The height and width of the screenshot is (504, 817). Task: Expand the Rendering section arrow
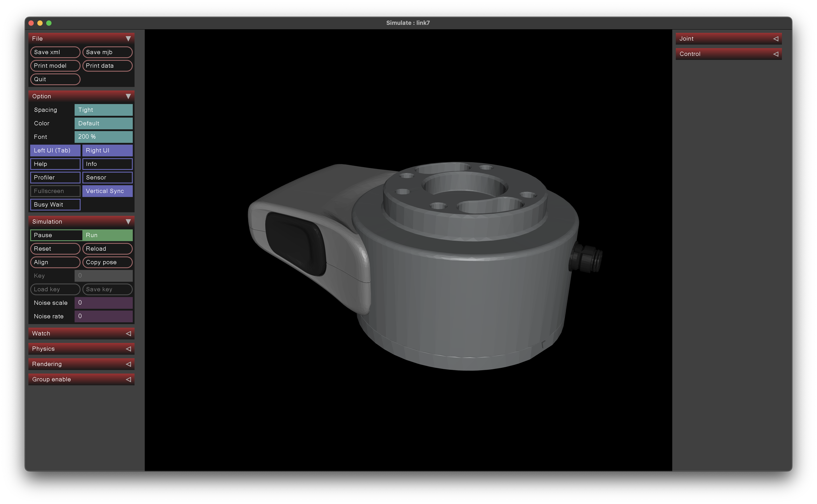pyautogui.click(x=129, y=364)
